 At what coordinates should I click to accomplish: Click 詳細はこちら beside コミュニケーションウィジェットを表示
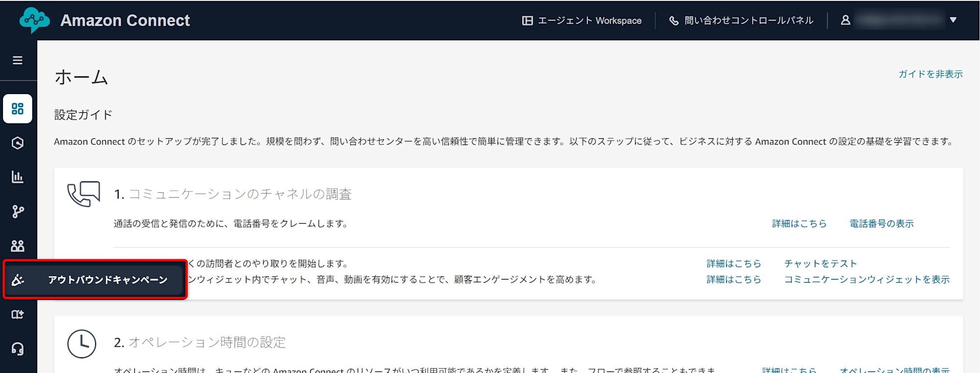pyautogui.click(x=734, y=279)
